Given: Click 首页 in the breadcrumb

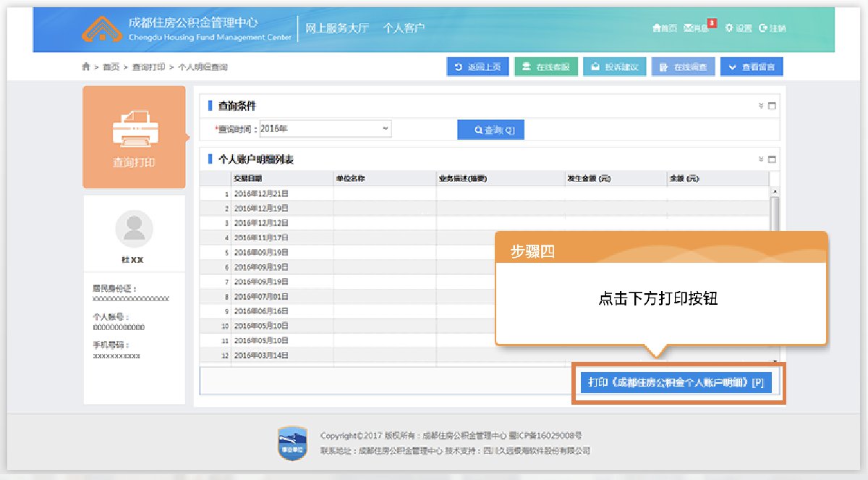Looking at the screenshot, I should click(x=111, y=67).
